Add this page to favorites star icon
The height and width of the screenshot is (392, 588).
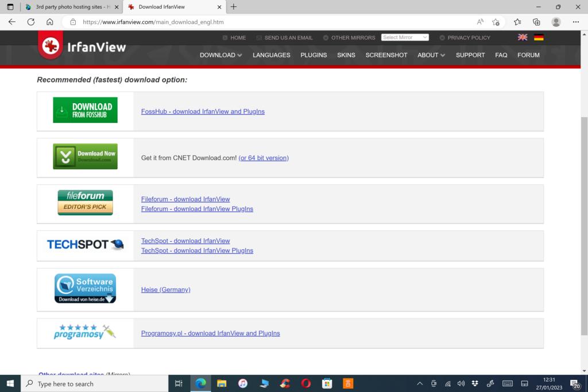click(x=496, y=22)
